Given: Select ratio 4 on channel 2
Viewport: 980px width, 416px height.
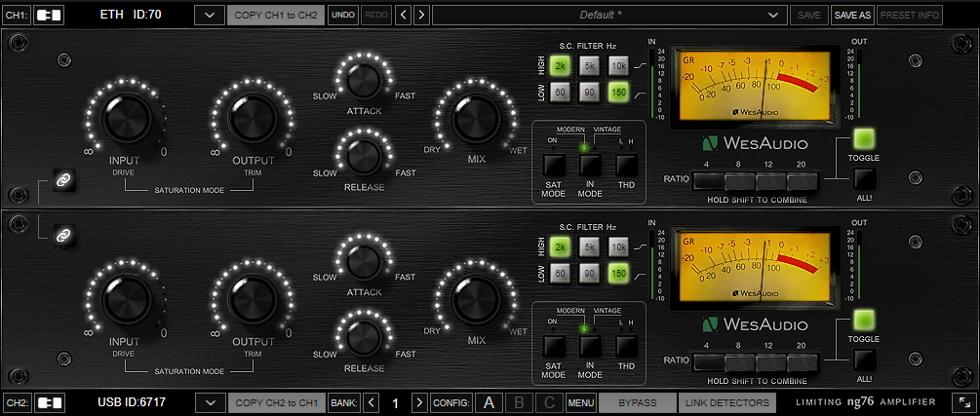Looking at the screenshot, I should pyautogui.click(x=708, y=362).
